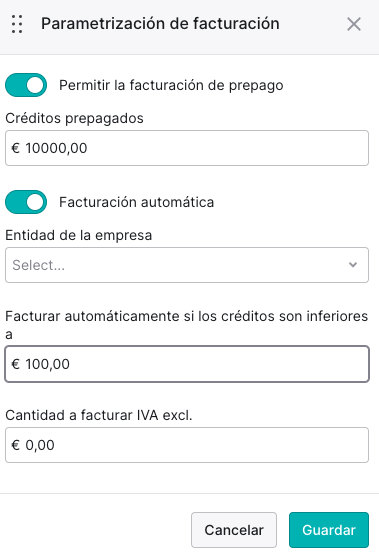
Task: Save settings with the Guardar button
Action: 329,530
